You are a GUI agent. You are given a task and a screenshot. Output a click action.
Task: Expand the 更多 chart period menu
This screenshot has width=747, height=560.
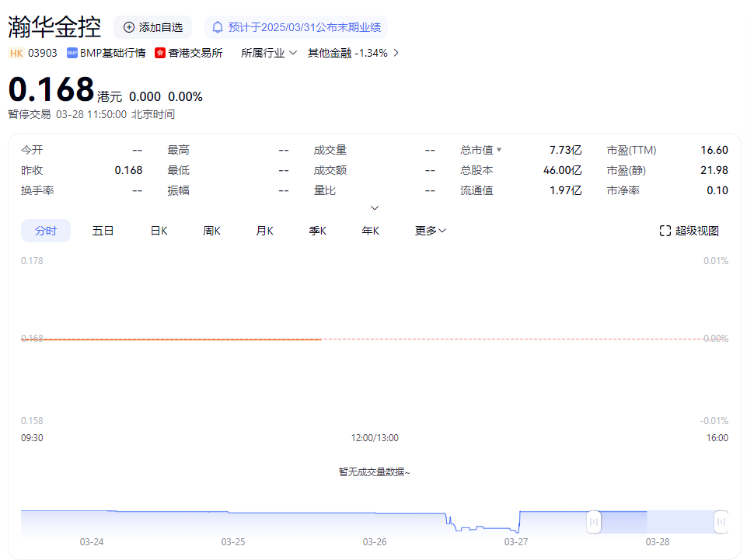[429, 230]
